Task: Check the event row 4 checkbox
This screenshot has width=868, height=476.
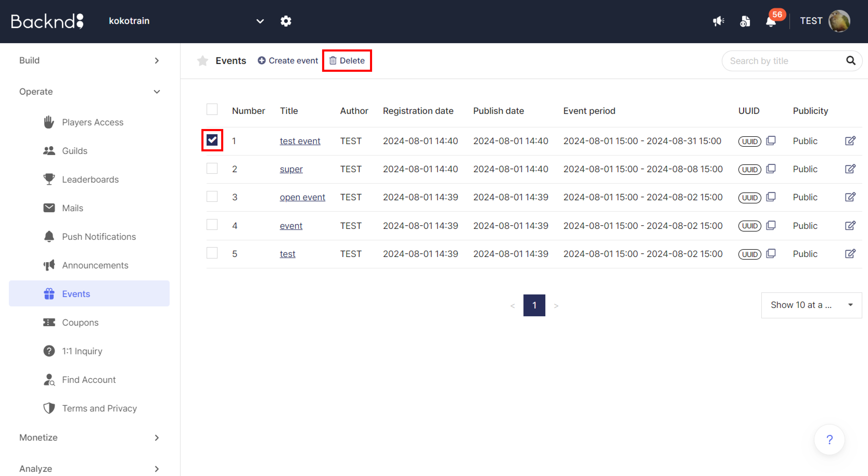Action: (212, 224)
